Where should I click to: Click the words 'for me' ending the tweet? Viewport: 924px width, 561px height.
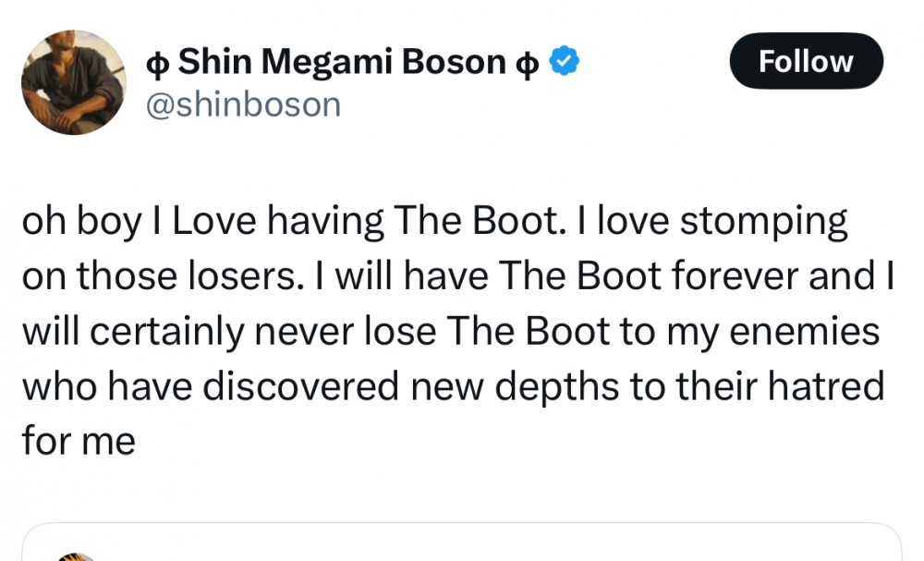(79, 441)
